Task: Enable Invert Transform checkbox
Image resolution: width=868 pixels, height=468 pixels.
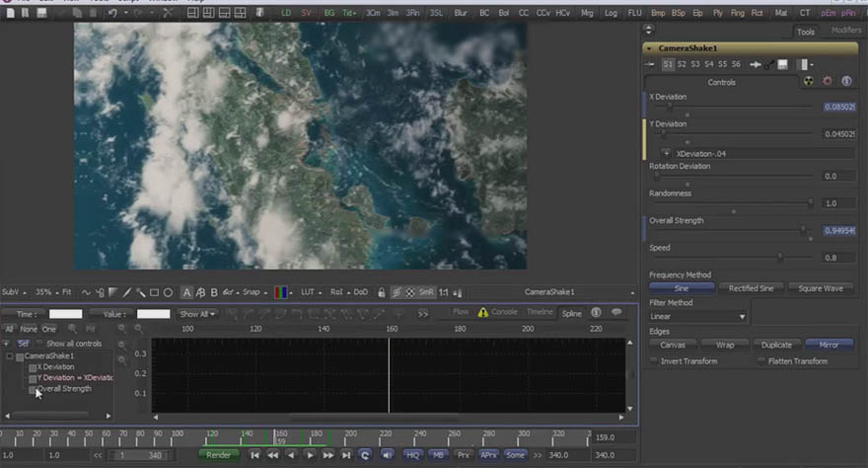Action: coord(654,360)
